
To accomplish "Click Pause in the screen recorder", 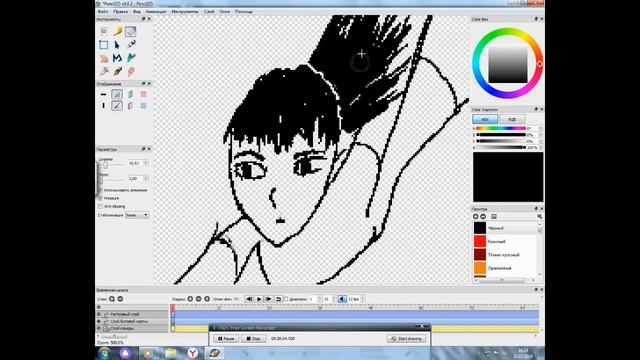I will pos(226,339).
